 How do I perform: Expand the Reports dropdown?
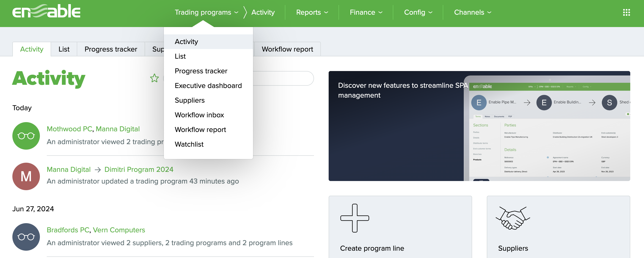(312, 12)
